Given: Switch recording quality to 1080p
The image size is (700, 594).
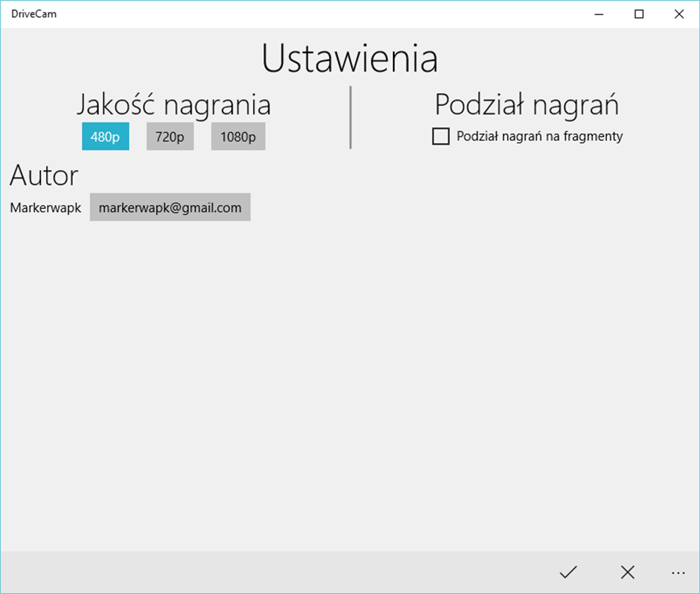Looking at the screenshot, I should [x=238, y=136].
